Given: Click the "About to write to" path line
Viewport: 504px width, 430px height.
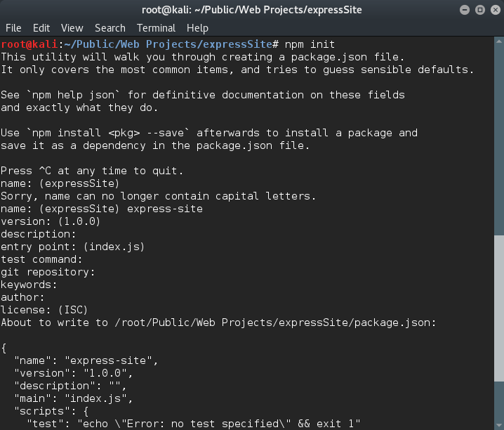Looking at the screenshot, I should coord(218,322).
